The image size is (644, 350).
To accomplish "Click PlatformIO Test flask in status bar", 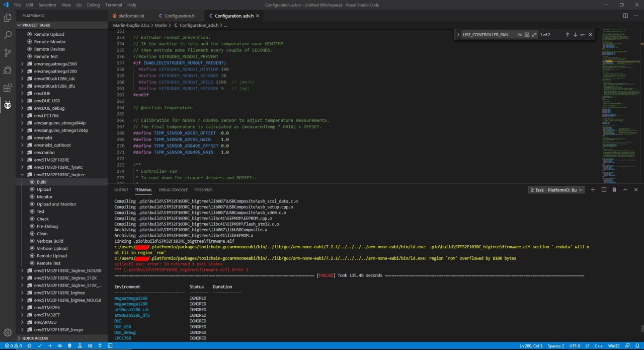I will [x=79, y=346].
